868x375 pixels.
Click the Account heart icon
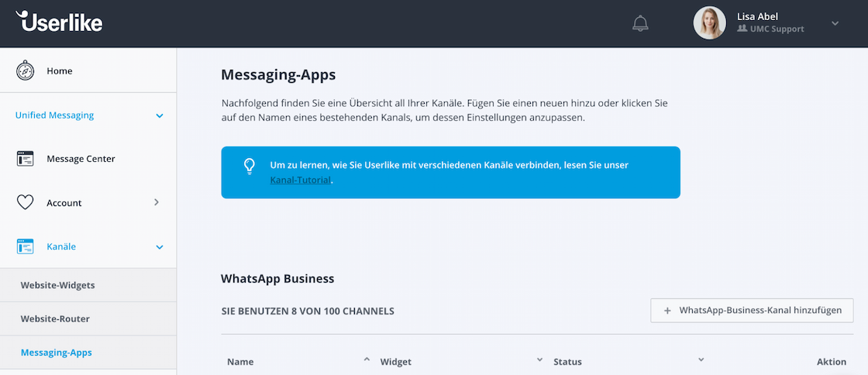click(x=25, y=202)
